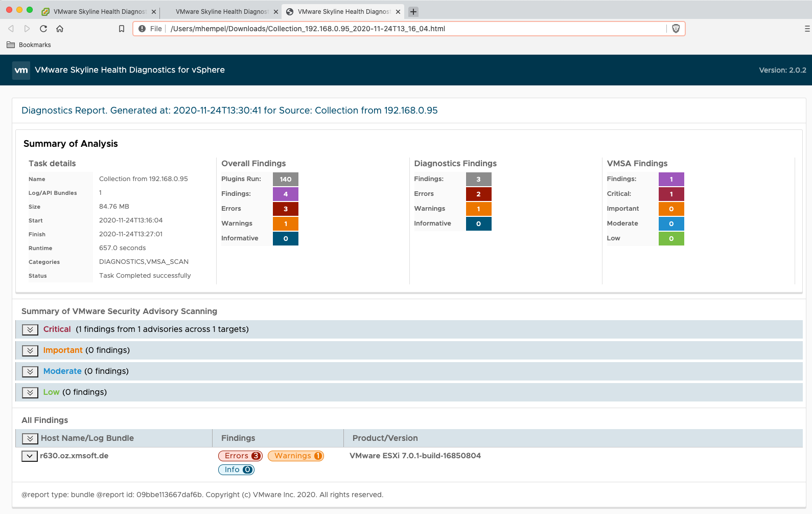
Task: Click the blue VMSA Moderate 0 box
Action: (671, 224)
